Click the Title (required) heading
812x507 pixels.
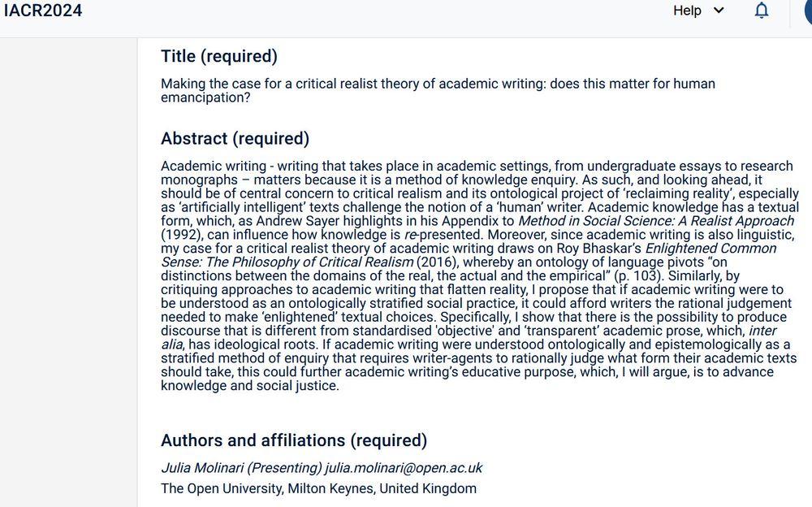point(218,56)
